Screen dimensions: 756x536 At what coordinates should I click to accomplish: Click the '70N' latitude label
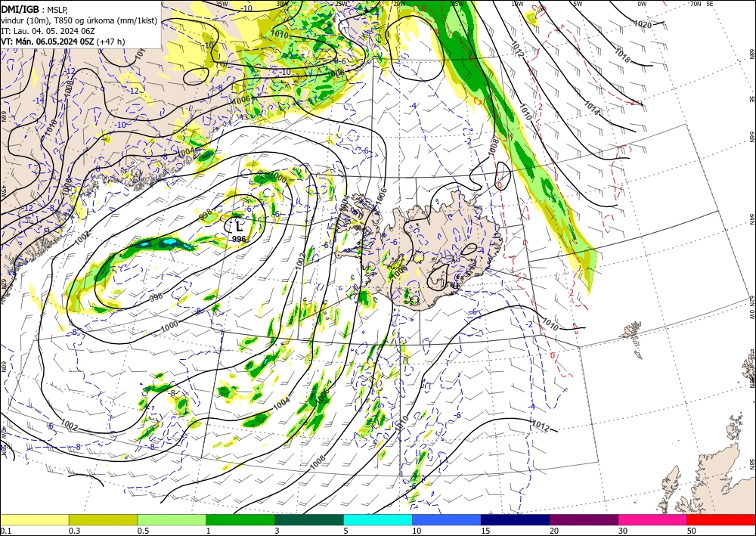(x=696, y=4)
